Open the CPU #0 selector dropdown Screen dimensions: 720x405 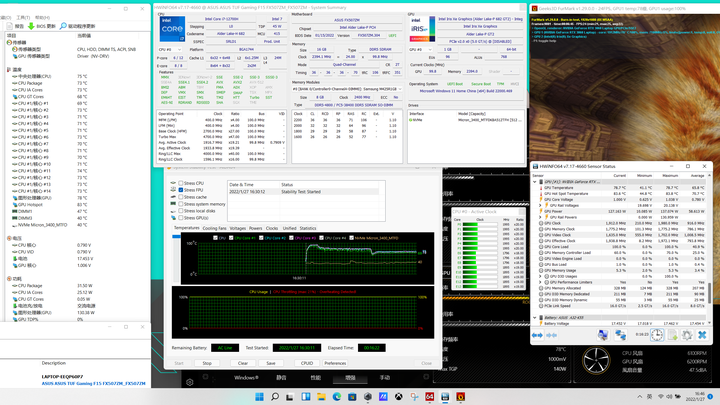point(169,49)
